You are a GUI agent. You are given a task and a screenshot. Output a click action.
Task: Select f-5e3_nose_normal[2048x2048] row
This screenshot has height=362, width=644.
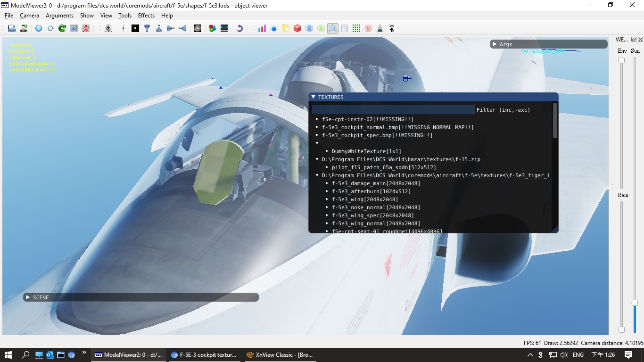[x=376, y=207]
